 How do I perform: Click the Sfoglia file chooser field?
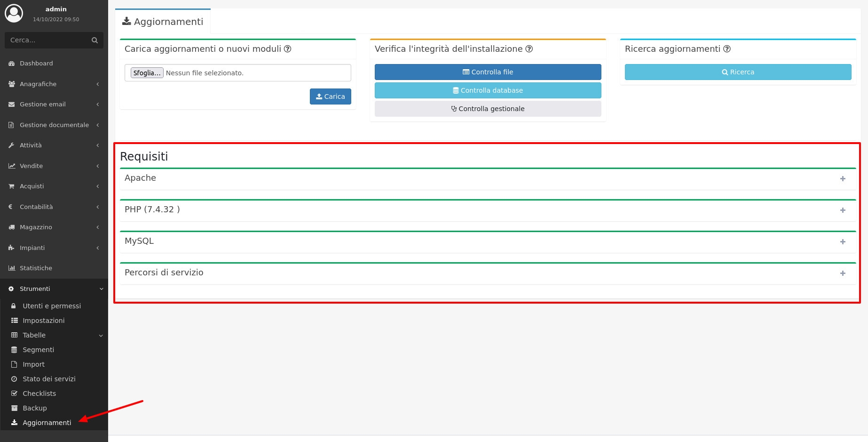[147, 73]
